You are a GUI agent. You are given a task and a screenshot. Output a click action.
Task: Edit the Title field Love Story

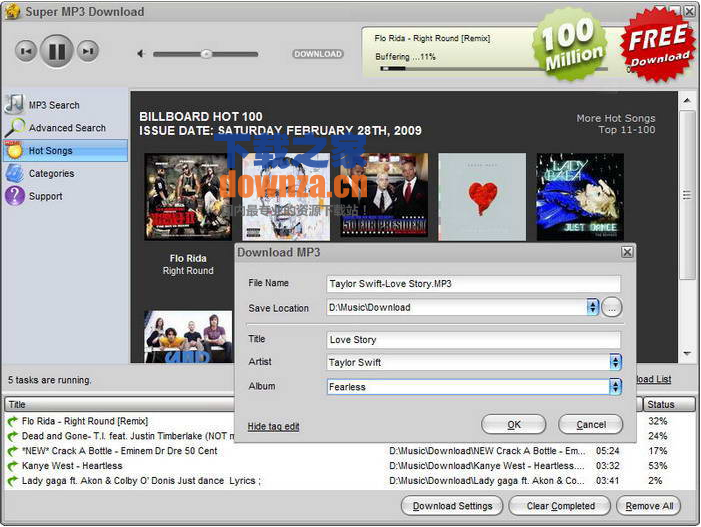[473, 340]
